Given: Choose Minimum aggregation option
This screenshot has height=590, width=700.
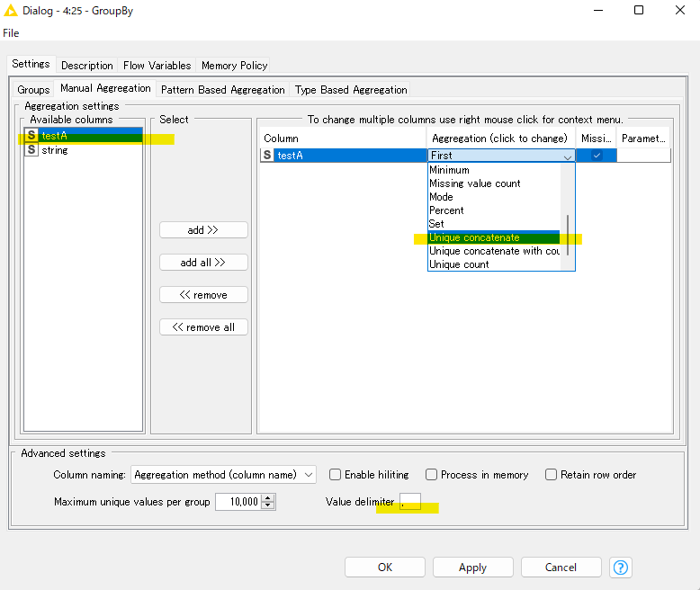Looking at the screenshot, I should click(x=494, y=170).
